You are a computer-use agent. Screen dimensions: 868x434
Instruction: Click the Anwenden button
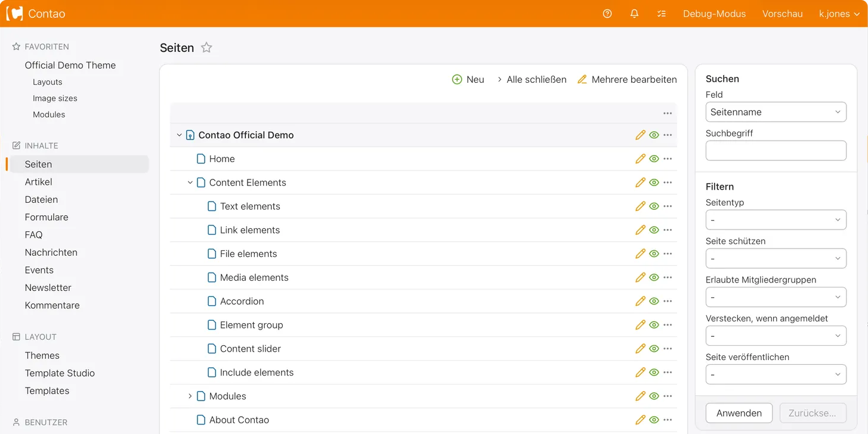coord(739,413)
